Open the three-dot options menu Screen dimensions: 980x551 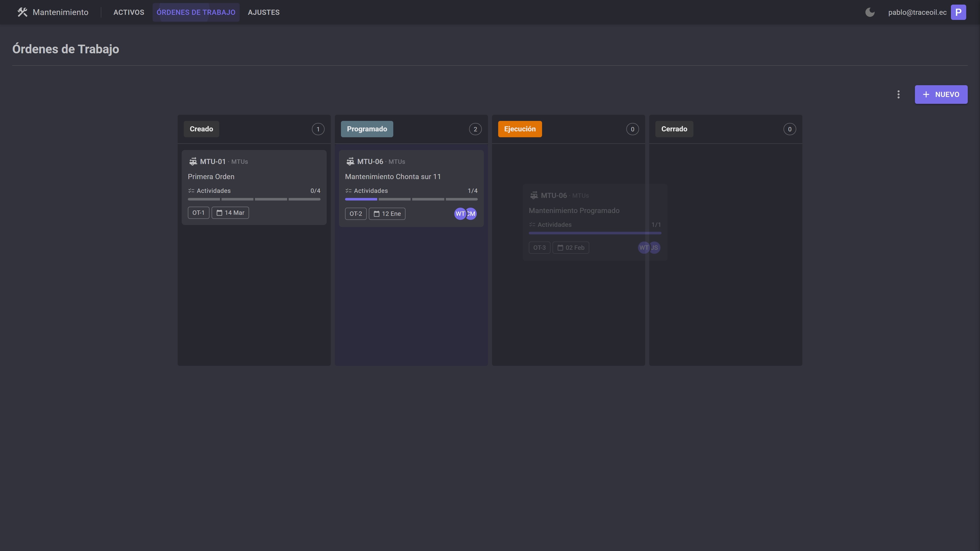pos(898,94)
